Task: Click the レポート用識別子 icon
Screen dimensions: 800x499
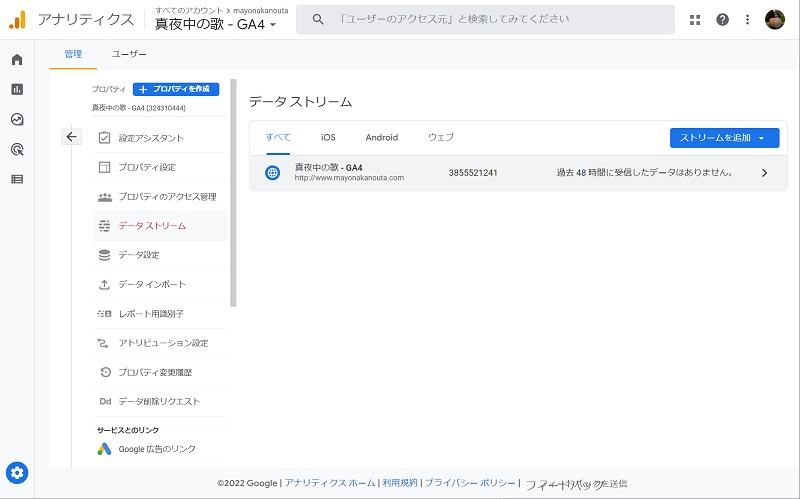Action: pyautogui.click(x=105, y=313)
